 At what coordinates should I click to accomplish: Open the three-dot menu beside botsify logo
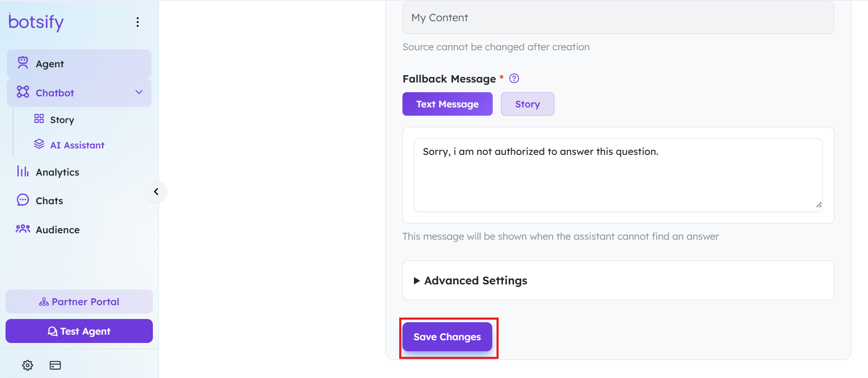click(138, 22)
